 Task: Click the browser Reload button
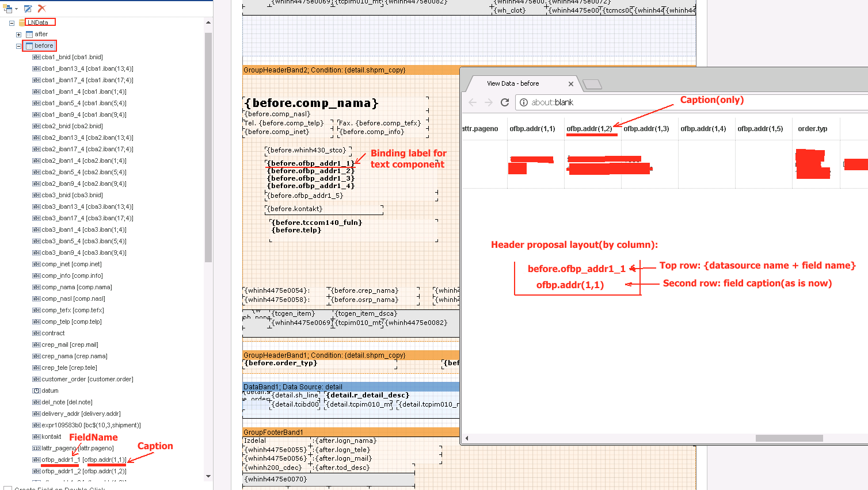pos(505,102)
